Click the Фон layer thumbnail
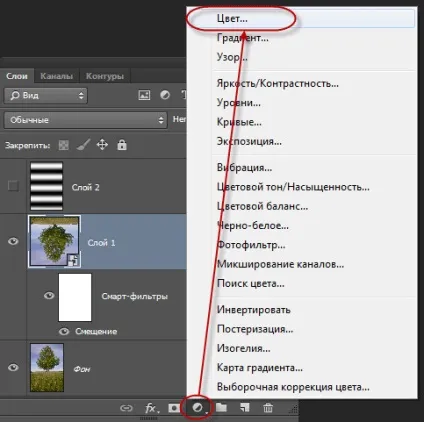The width and height of the screenshot is (424, 422). pos(47,368)
